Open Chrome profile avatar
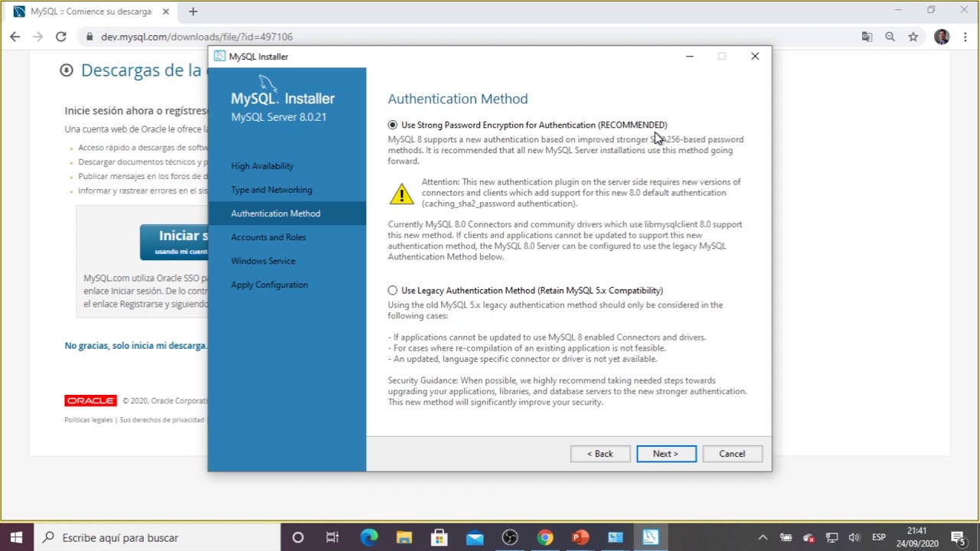 [942, 37]
